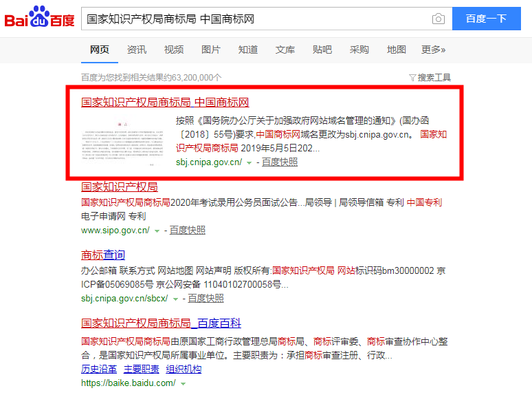Go to the 贴吧 tab
532x395 pixels.
pos(322,50)
